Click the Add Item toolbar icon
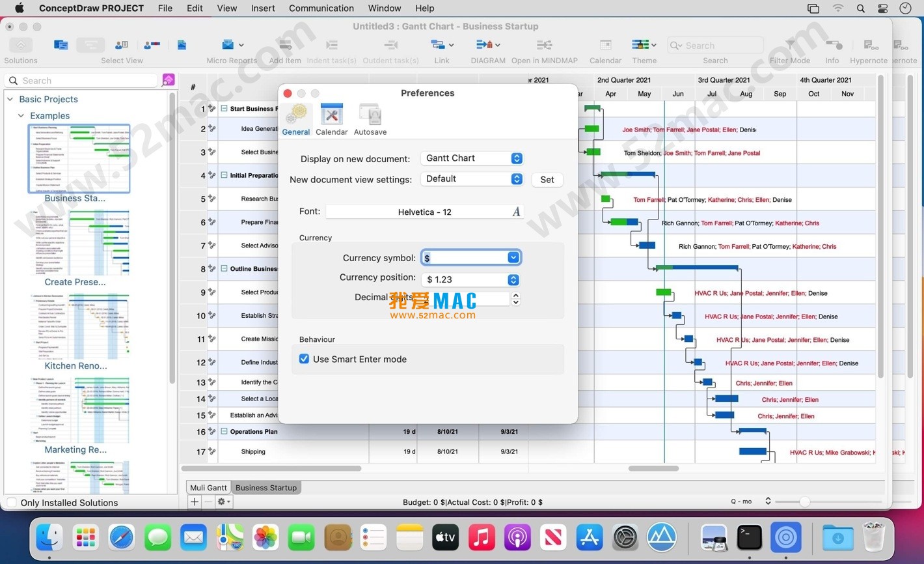The height and width of the screenshot is (564, 924). 285,45
